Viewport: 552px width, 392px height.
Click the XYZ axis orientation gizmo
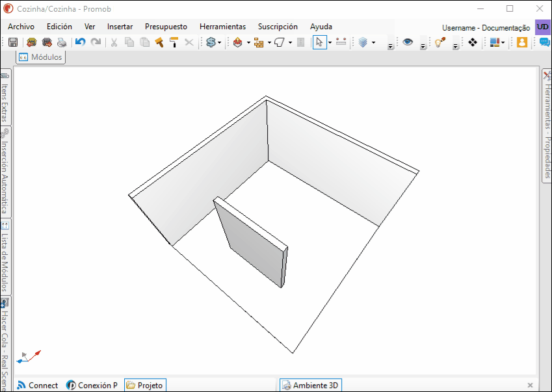click(29, 357)
